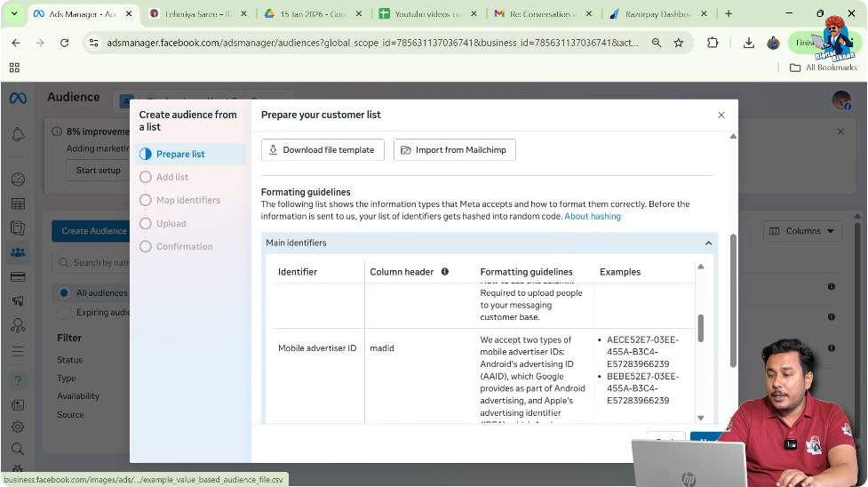
Task: Select the Audiences people icon in sidebar
Action: tap(18, 252)
